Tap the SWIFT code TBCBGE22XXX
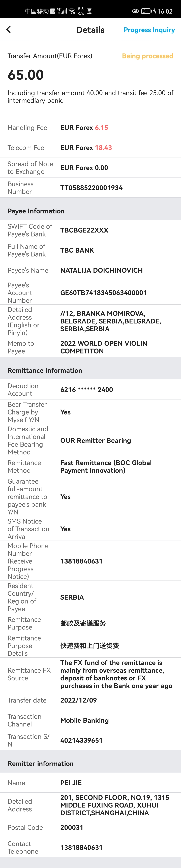The height and width of the screenshot is (868, 181). [x=84, y=230]
